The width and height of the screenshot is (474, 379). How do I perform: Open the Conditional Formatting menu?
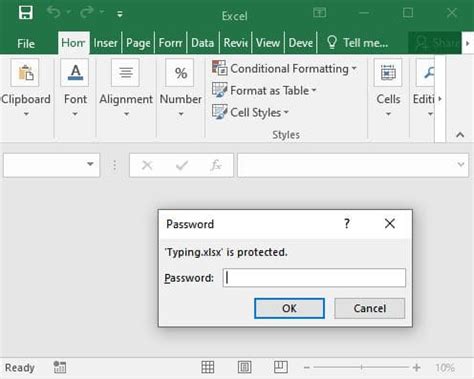click(x=284, y=68)
